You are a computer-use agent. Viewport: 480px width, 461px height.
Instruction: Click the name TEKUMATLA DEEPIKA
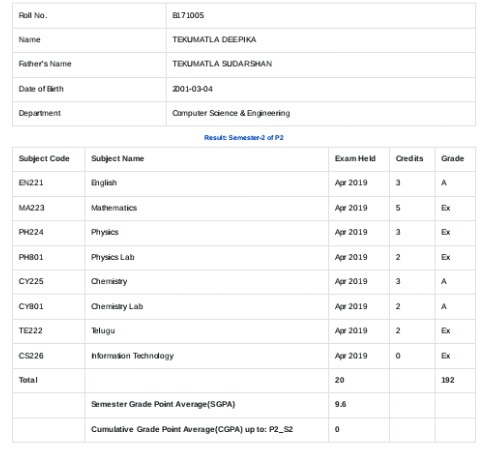coord(214,40)
